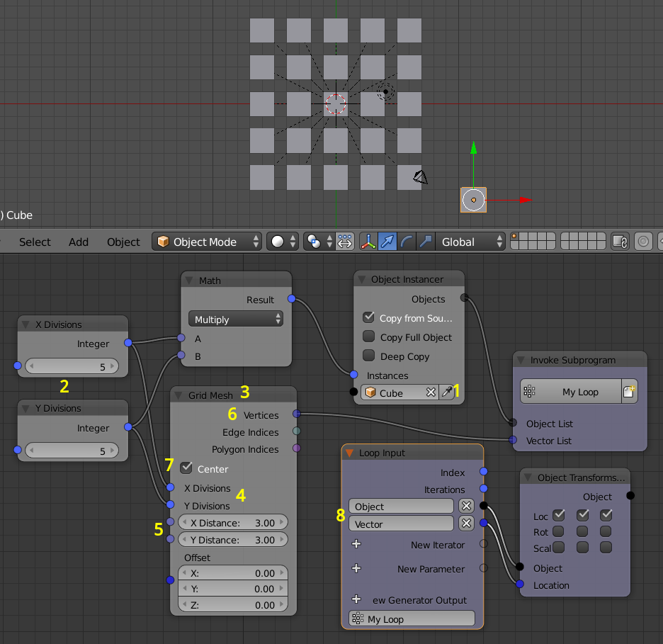Increase X Divisions with the right arrow
Viewport: 663px width, 644px height.
[x=113, y=366]
